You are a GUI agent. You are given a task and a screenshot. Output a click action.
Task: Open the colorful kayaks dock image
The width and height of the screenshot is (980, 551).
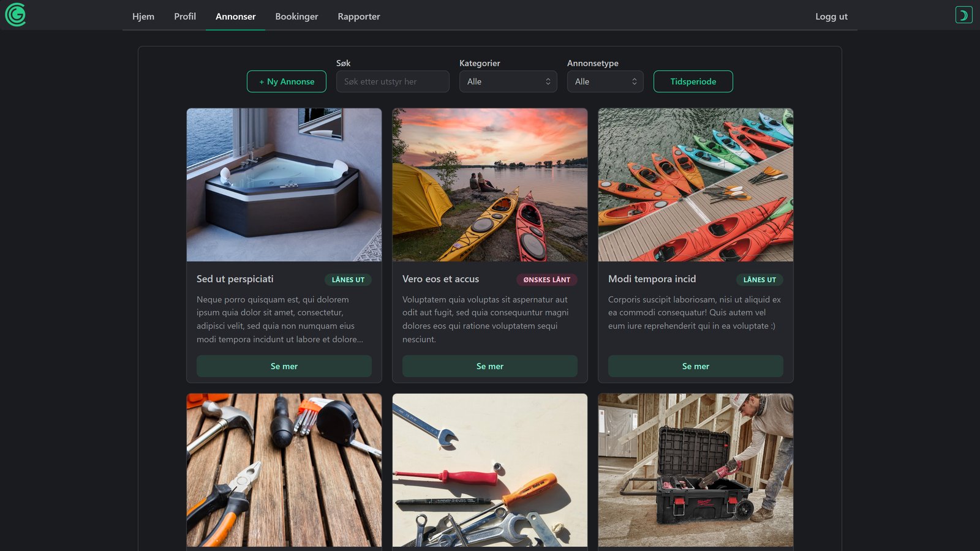click(x=696, y=185)
